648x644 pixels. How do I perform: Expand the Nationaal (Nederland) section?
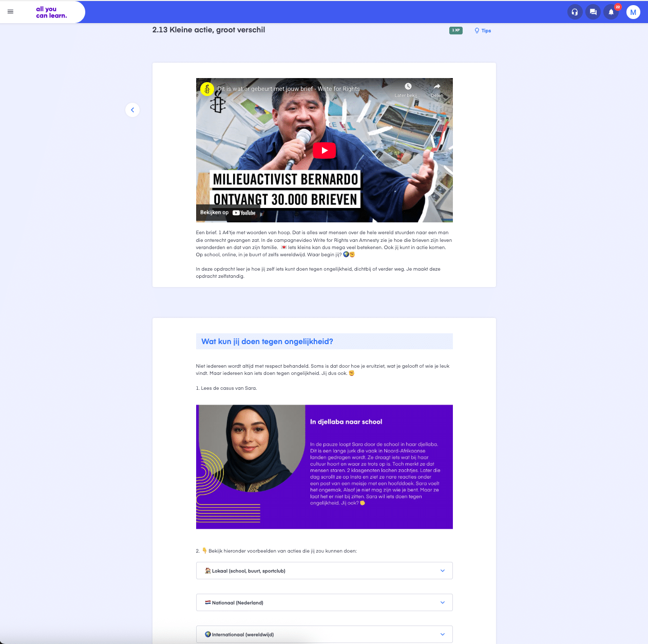point(324,602)
